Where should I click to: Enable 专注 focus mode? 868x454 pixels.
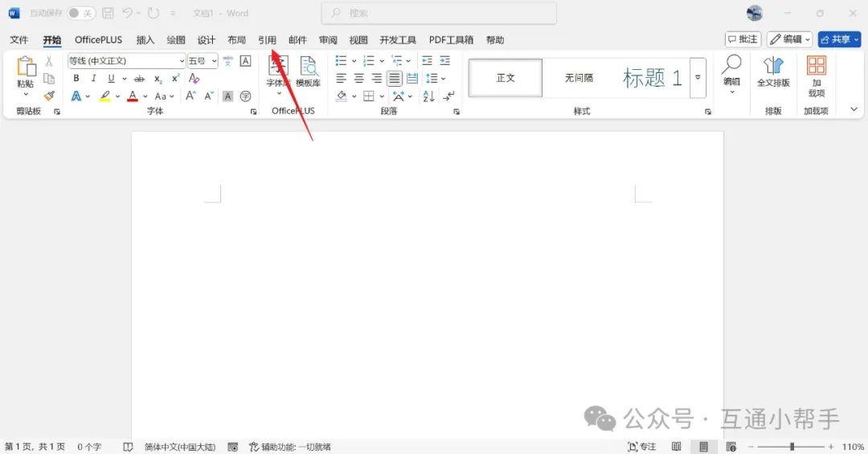pos(642,447)
